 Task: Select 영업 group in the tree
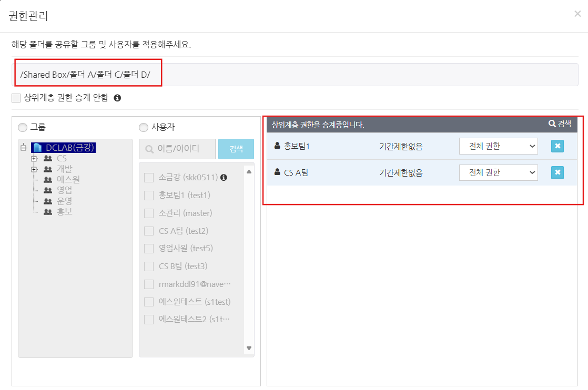coord(64,190)
